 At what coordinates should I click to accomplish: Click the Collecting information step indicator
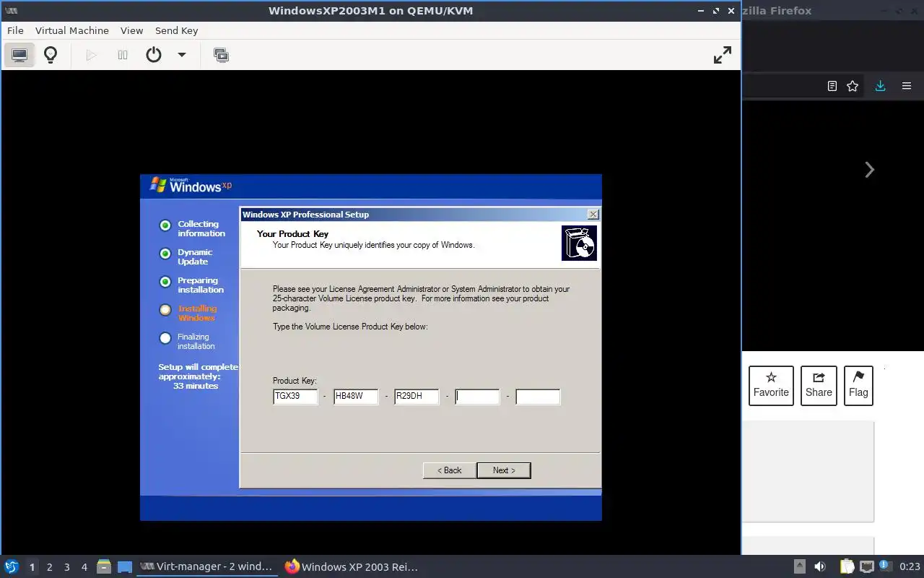pos(165,225)
